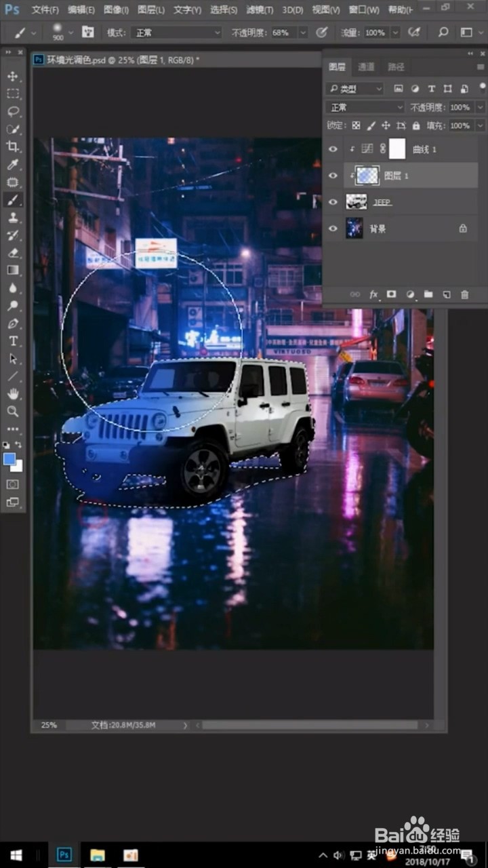
Task: Swap foreground and background colors
Action: point(19,445)
